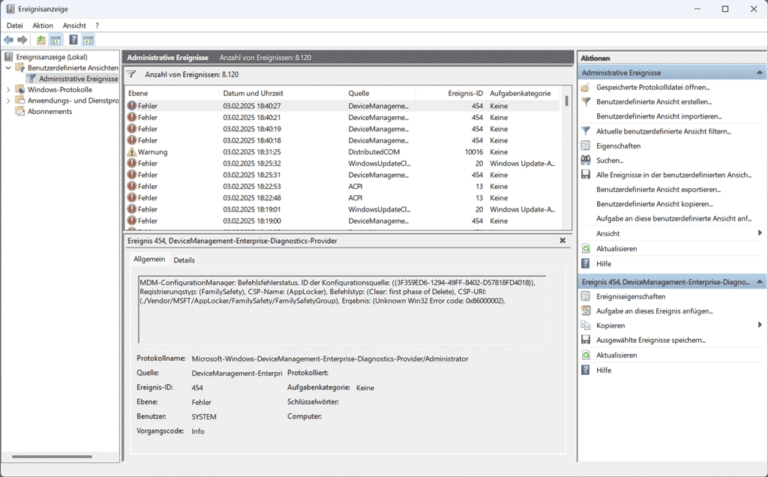Click save icon for Ausgewählte Ereignisse speichern
768x477 pixels.
pyautogui.click(x=585, y=340)
